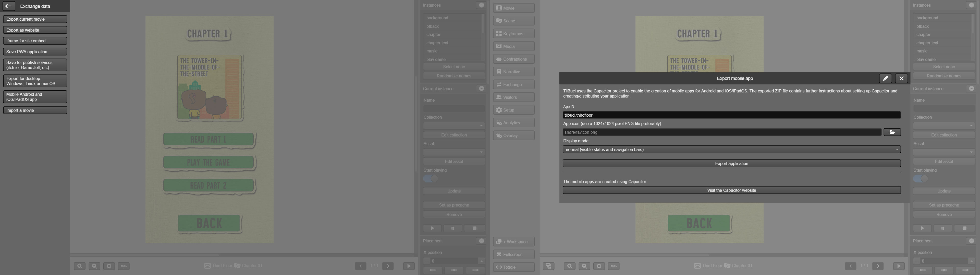Open the Keyframes panel from center sidebar
The width and height of the screenshot is (980, 275).
[513, 33]
